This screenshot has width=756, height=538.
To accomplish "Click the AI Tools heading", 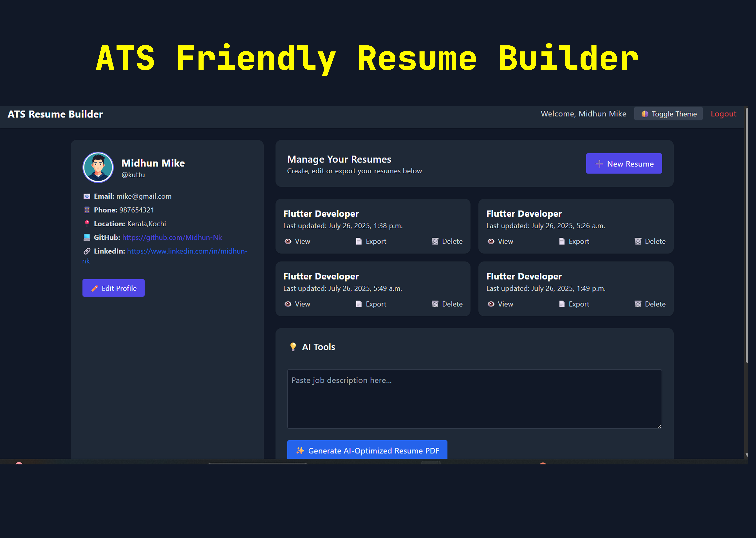I will click(x=318, y=347).
